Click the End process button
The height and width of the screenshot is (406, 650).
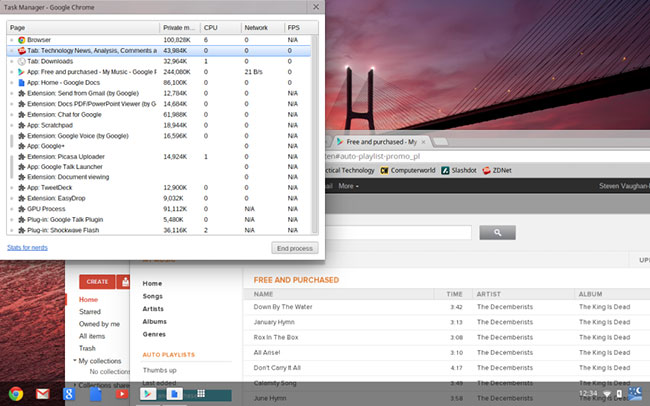tap(294, 247)
